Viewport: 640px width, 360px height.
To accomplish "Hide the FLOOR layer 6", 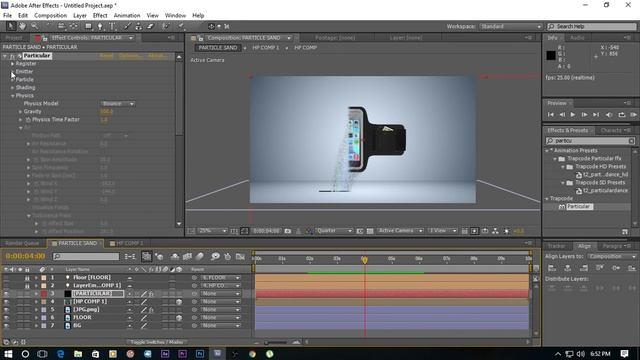I will coord(6,318).
